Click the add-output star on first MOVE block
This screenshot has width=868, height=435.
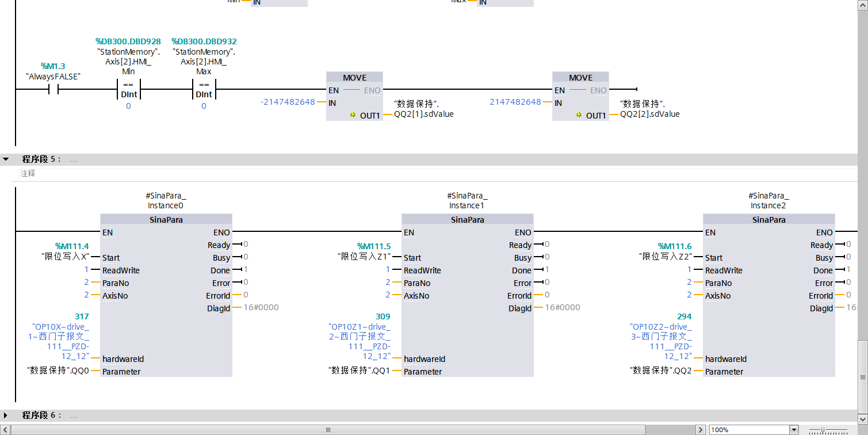(x=352, y=116)
